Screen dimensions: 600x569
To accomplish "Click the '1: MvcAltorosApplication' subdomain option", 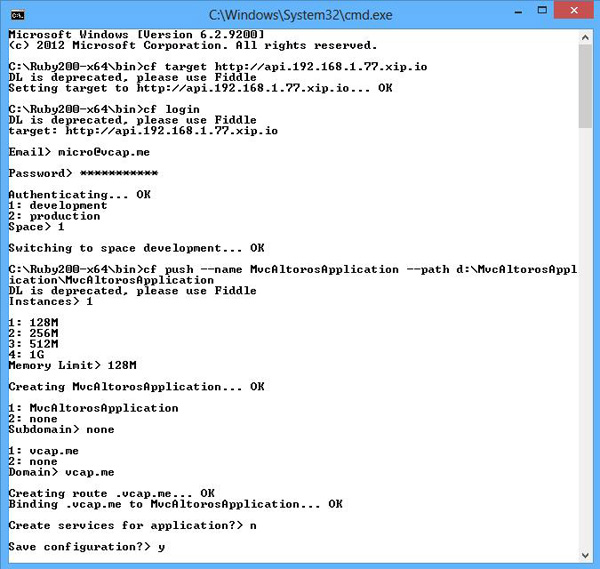I will (x=93, y=408).
